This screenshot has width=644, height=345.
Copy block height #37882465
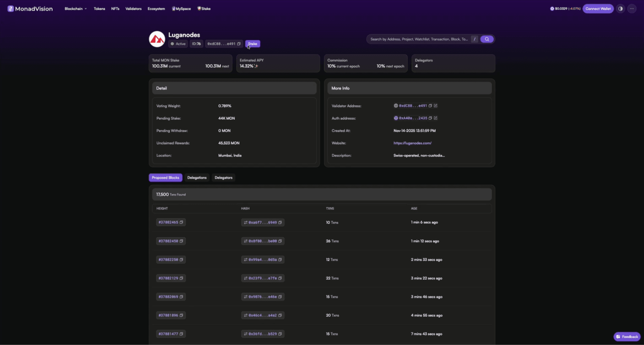181,222
